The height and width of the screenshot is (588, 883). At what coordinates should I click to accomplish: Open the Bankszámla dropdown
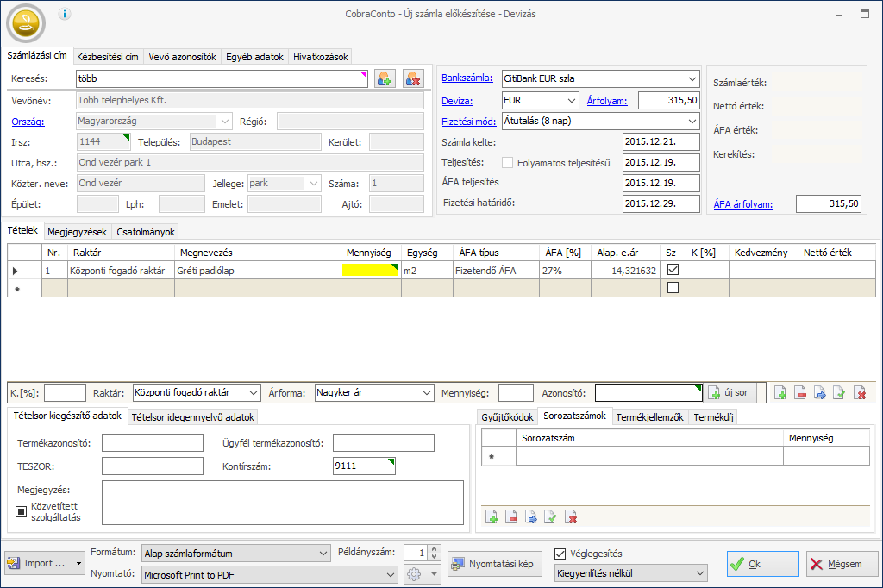click(x=692, y=78)
